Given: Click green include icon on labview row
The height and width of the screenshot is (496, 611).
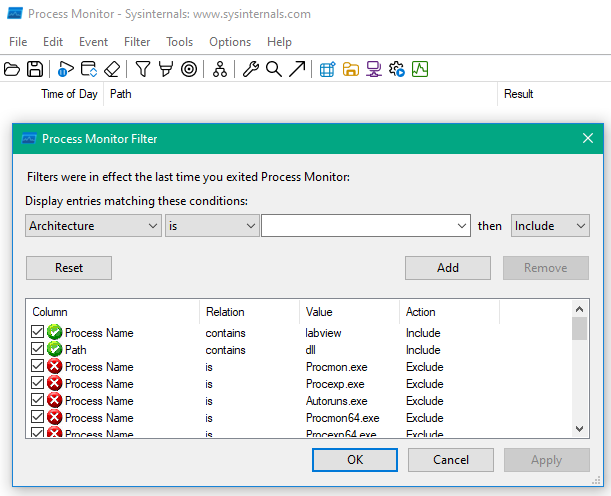Looking at the screenshot, I should click(55, 332).
